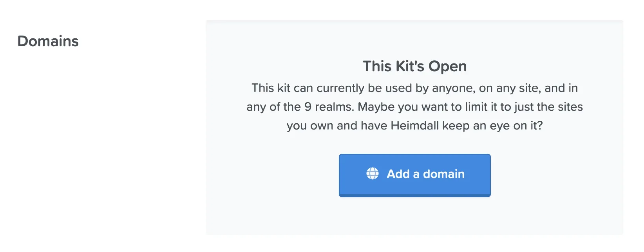Viewport: 644px width, 252px height.
Task: Click the kit description paragraph
Action: [414, 106]
